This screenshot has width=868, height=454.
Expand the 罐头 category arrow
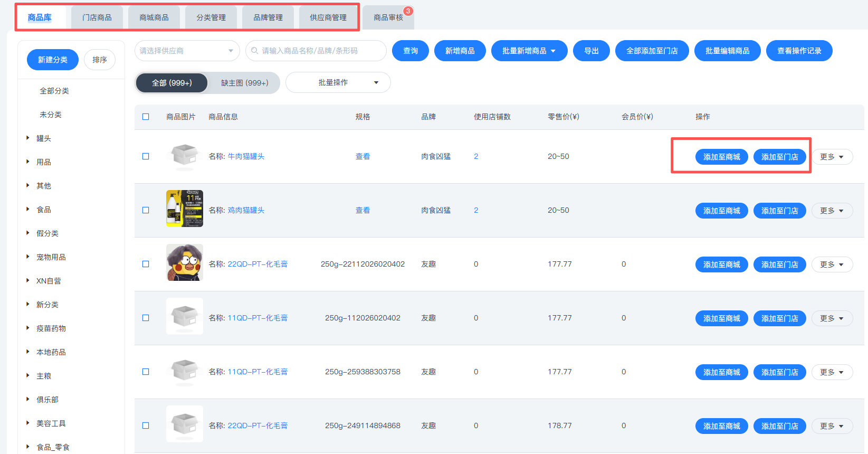click(28, 138)
